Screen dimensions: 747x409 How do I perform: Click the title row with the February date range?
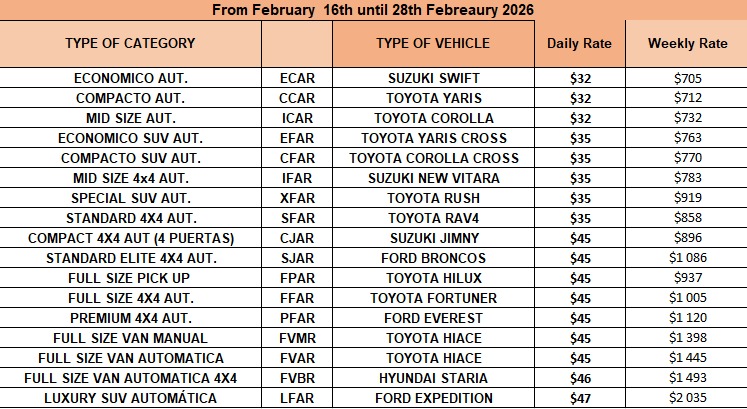pyautogui.click(x=373, y=9)
